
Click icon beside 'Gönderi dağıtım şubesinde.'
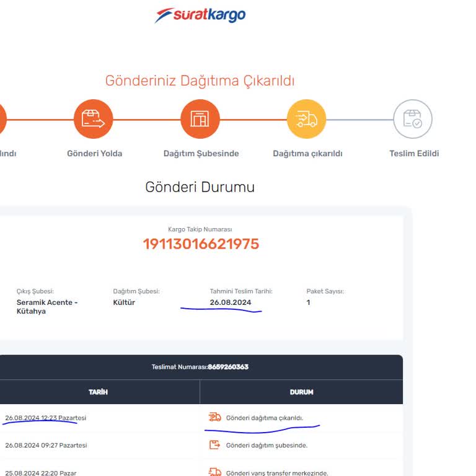click(214, 445)
